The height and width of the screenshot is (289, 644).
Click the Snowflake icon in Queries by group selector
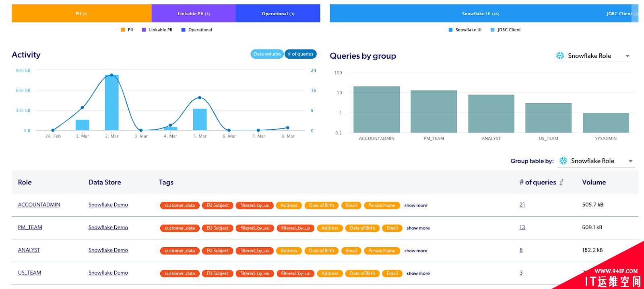point(560,56)
